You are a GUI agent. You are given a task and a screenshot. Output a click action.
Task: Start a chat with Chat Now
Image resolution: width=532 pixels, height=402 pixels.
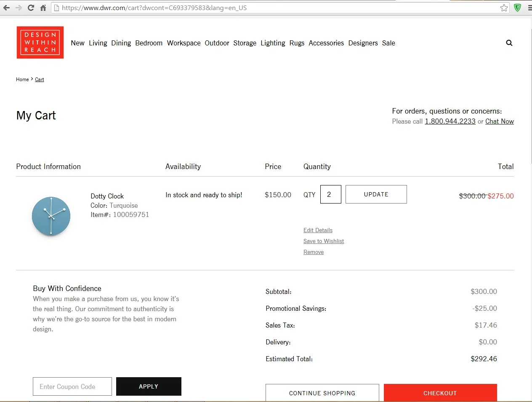tap(500, 121)
